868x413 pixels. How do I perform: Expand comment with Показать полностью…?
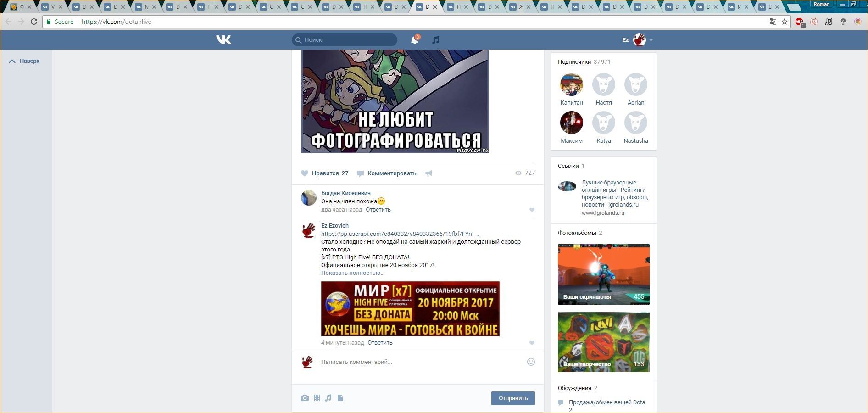click(353, 273)
